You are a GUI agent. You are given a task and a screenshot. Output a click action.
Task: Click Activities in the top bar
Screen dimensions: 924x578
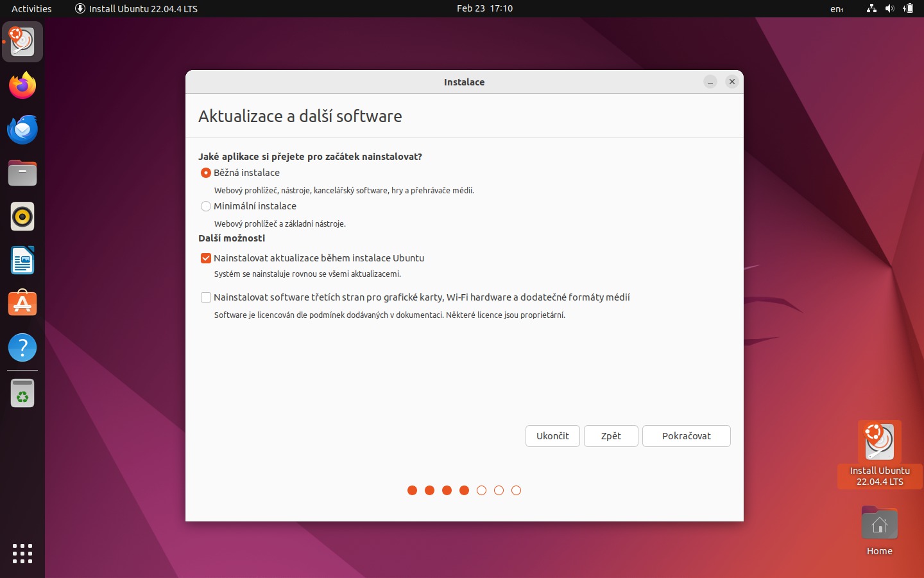pyautogui.click(x=31, y=8)
